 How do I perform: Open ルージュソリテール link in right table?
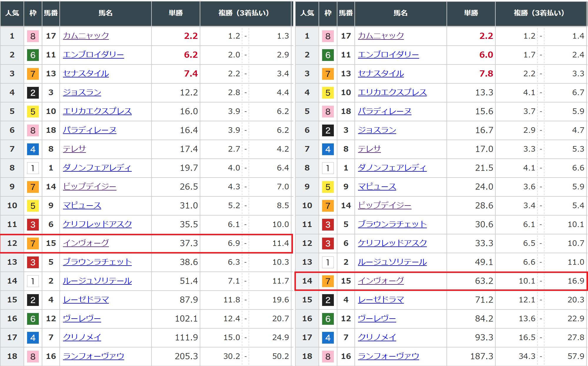[392, 262]
